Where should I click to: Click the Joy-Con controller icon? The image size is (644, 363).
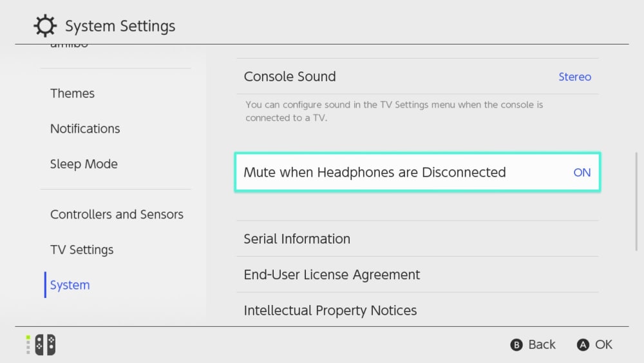tap(45, 344)
